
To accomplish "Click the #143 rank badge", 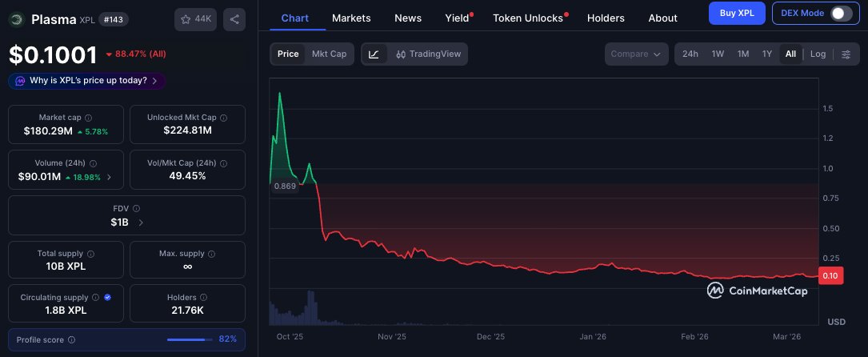I will point(113,19).
